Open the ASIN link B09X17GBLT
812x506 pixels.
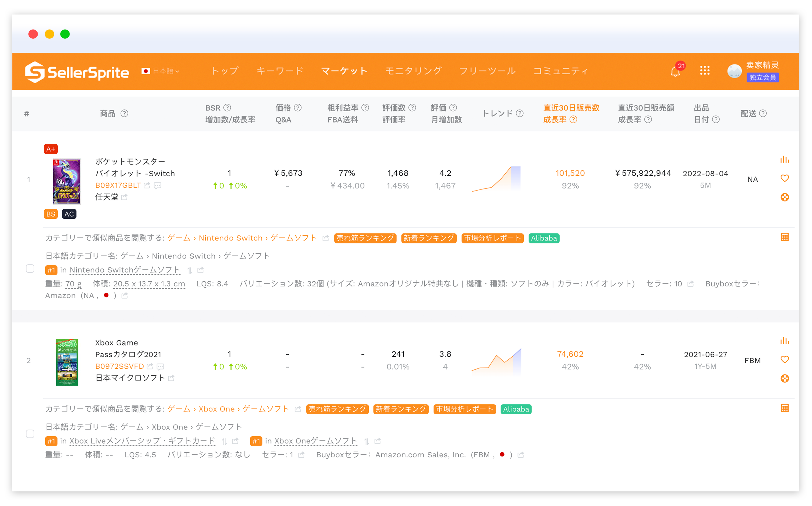(x=118, y=185)
